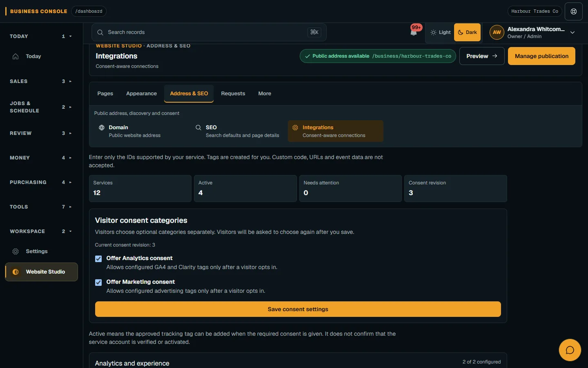Expand the PURCHASING sidebar section
This screenshot has width=588, height=368.
click(x=41, y=182)
